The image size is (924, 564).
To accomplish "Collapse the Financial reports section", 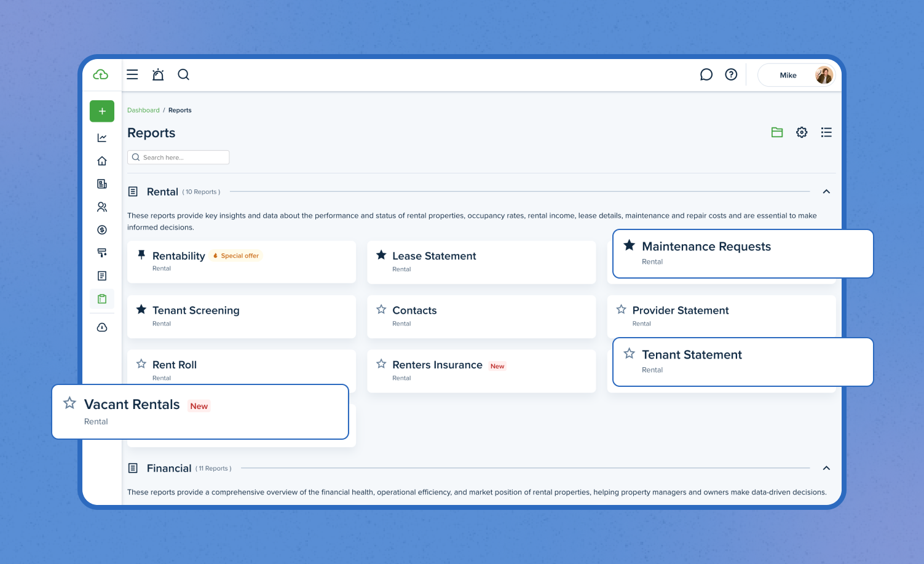I will click(826, 468).
